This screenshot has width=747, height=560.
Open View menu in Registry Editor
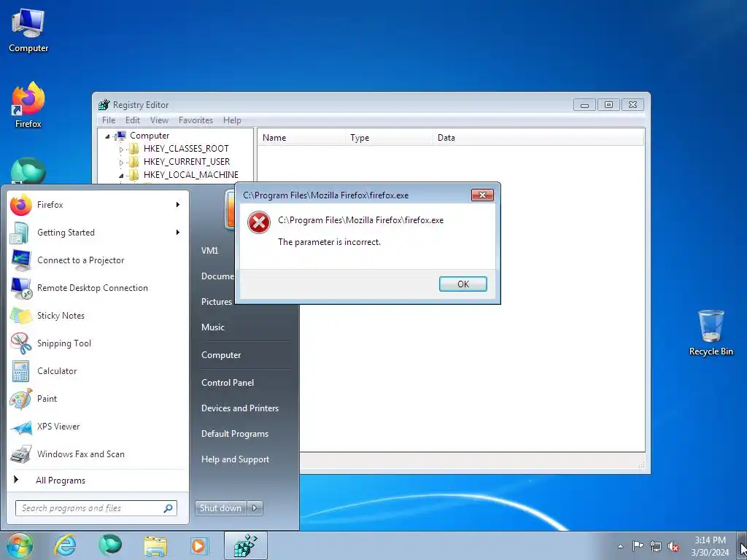(159, 120)
